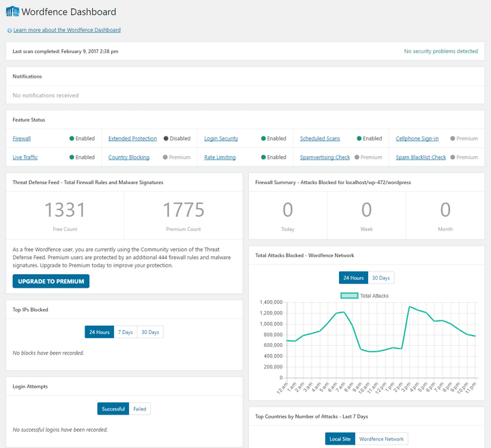491x448 pixels.
Task: Click the Today attacks blocked count
Action: tap(288, 209)
